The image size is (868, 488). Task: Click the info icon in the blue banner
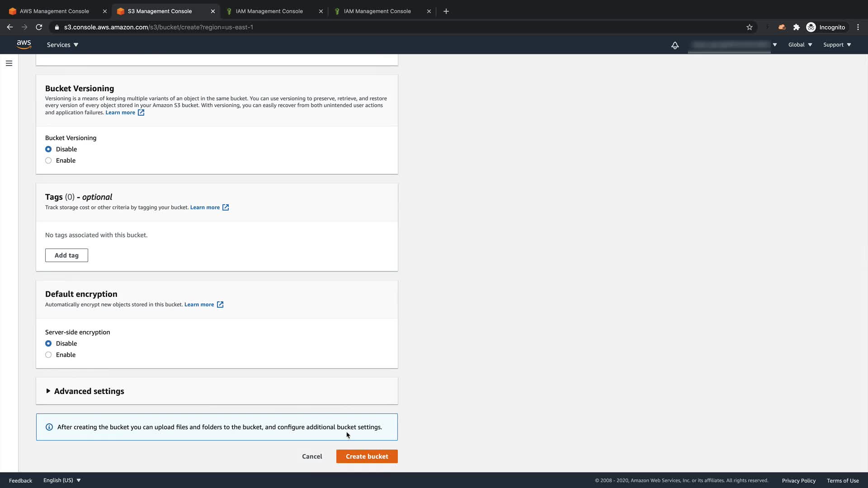[49, 427]
